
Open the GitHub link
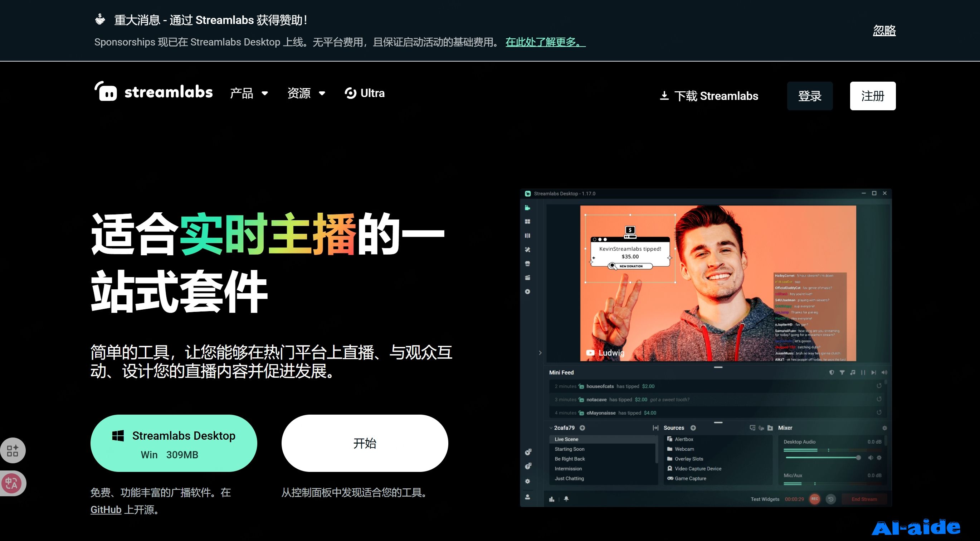(x=106, y=509)
